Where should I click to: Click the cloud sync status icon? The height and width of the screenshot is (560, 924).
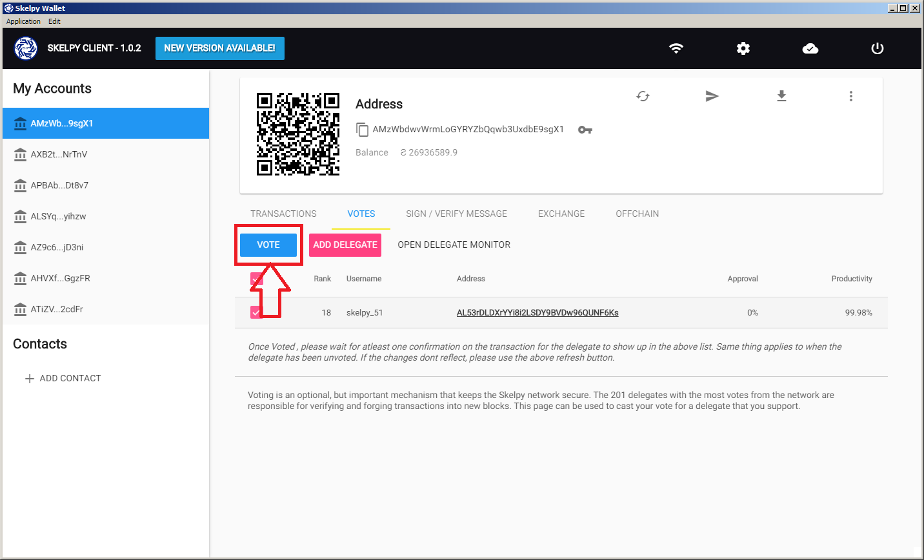click(x=810, y=48)
